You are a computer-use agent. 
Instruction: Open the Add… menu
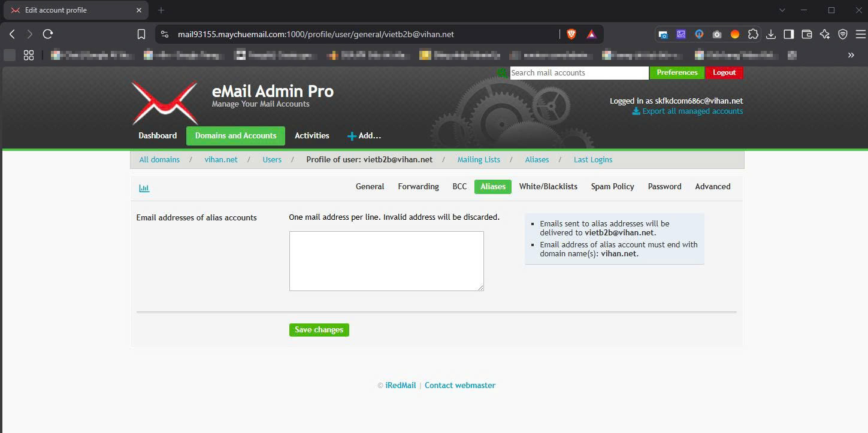pyautogui.click(x=364, y=136)
